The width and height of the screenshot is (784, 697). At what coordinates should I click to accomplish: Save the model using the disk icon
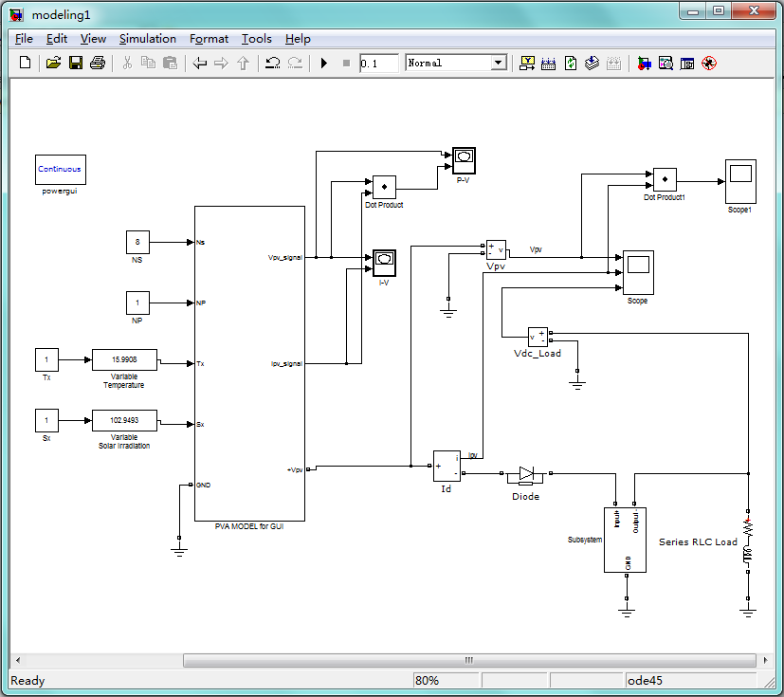pyautogui.click(x=76, y=63)
